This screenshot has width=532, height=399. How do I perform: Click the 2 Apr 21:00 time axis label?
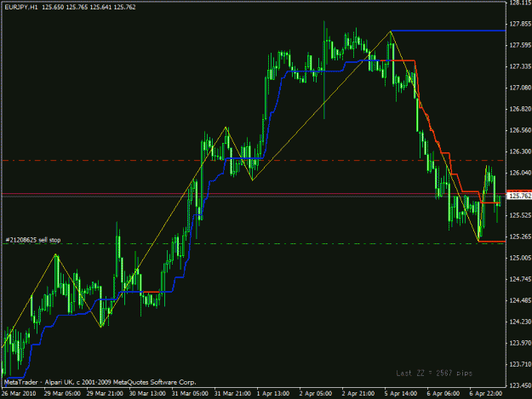(x=358, y=394)
